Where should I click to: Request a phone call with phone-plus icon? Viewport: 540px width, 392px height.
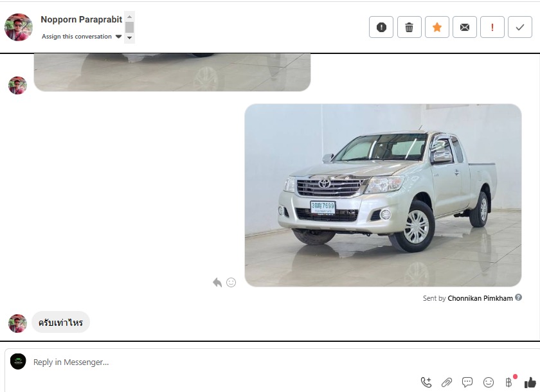point(426,382)
